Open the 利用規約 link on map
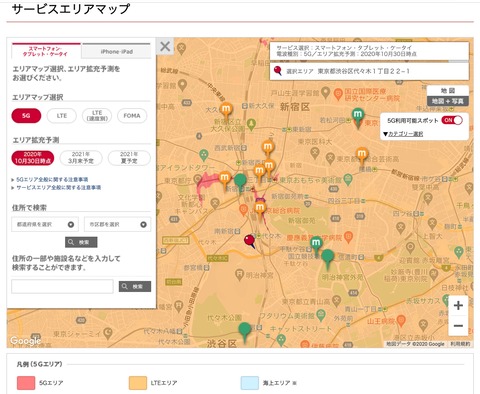This screenshot has height=394, width=480. (x=460, y=344)
